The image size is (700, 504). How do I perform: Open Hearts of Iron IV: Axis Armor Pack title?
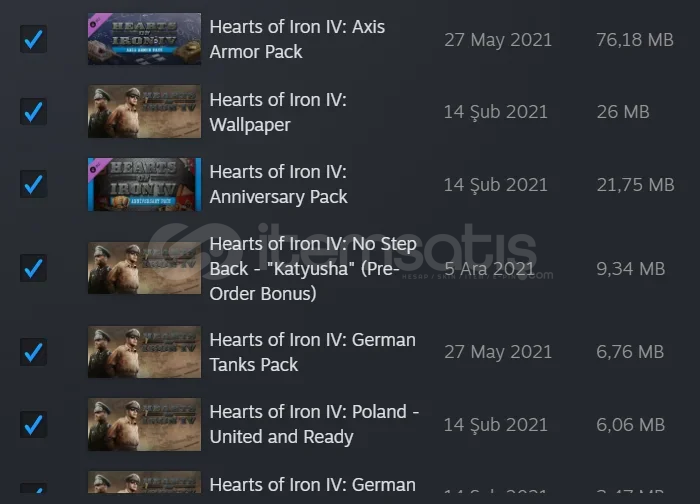pyautogui.click(x=297, y=39)
